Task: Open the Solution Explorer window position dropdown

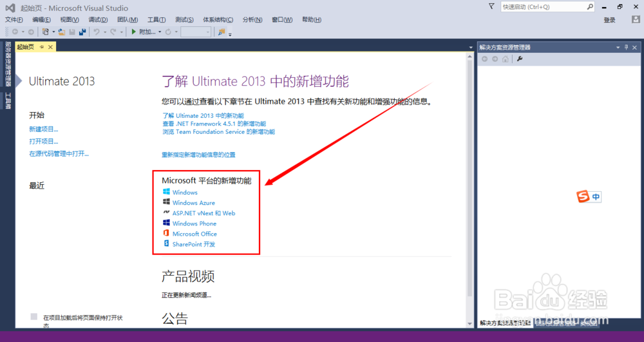Action: [x=618, y=47]
